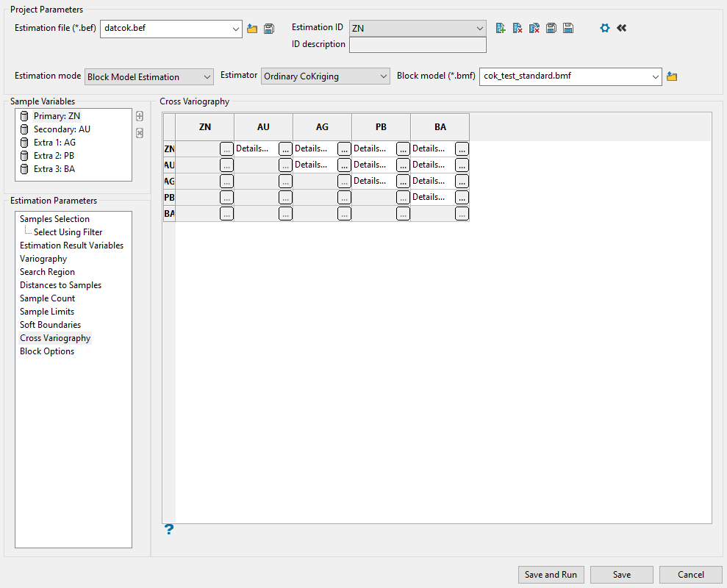Expand the Estimation mode dropdown
Screen dimensions: 727x588
pyautogui.click(x=149, y=76)
